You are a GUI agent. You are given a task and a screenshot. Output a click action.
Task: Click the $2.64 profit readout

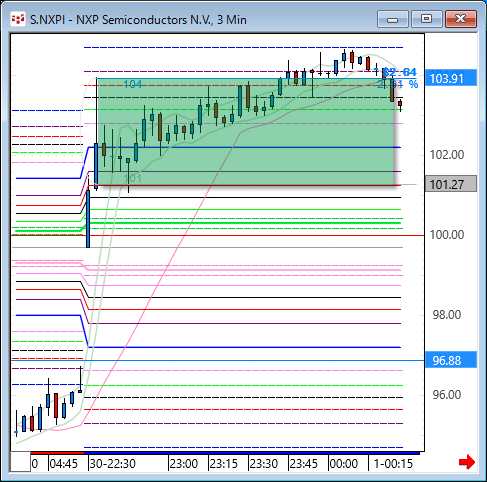point(400,72)
